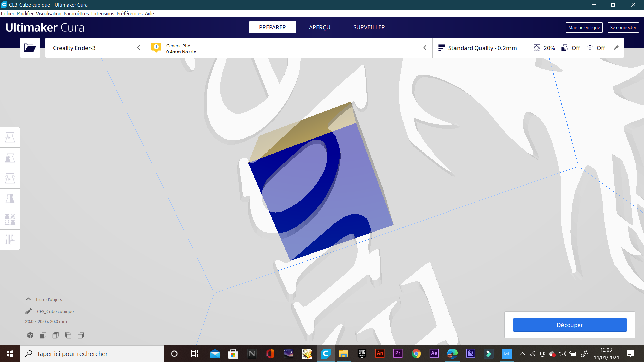The width and height of the screenshot is (644, 362).
Task: Collapse the Liste d'objets panel
Action: [x=29, y=299]
